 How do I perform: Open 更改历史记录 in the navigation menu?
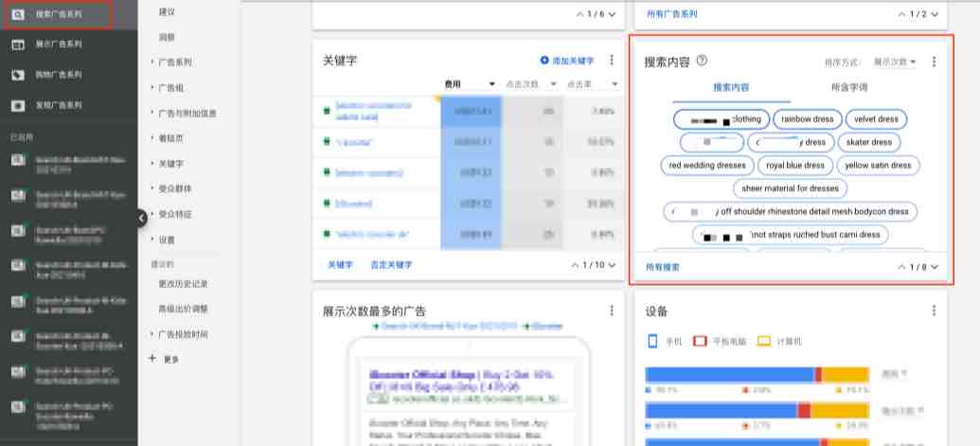pyautogui.click(x=183, y=283)
